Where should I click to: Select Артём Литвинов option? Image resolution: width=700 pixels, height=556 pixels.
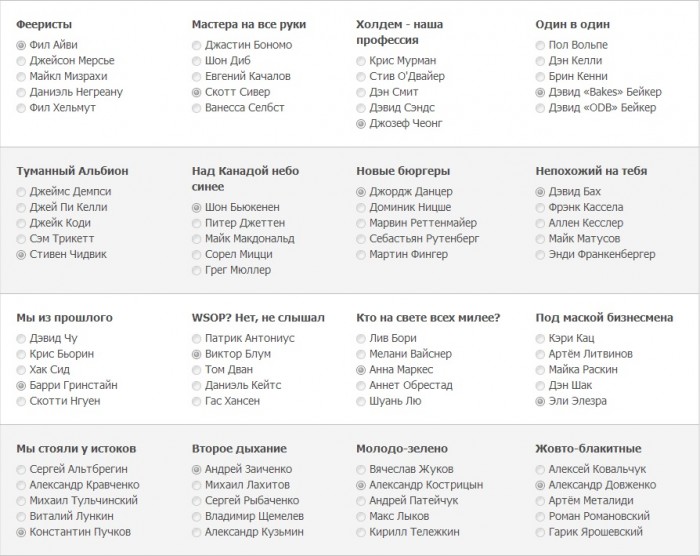point(541,354)
